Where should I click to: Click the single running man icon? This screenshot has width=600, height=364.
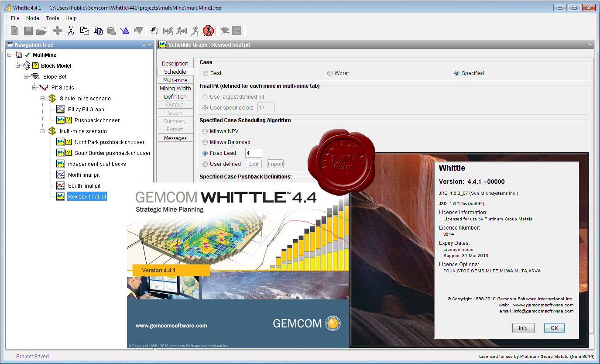coord(195,31)
